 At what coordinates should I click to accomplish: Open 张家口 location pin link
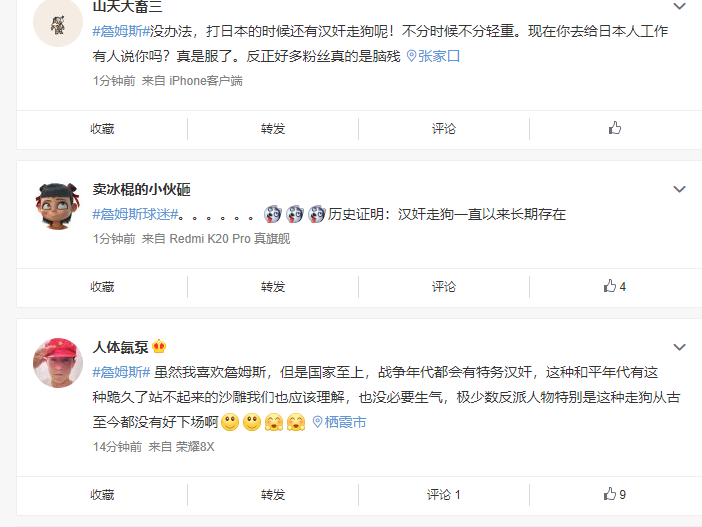coord(433,56)
